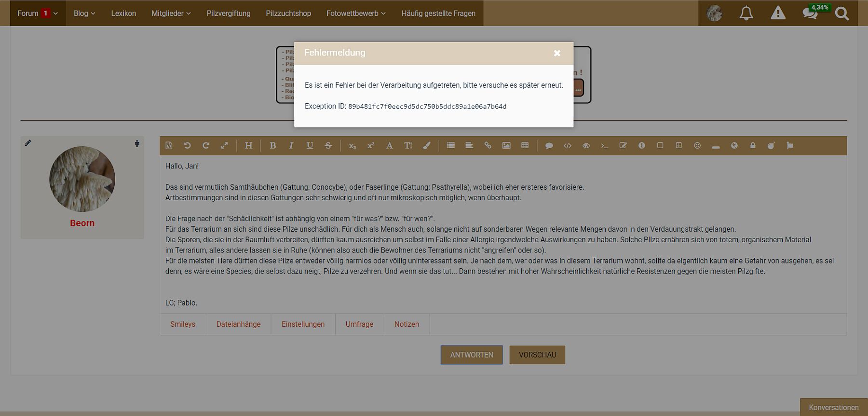The image size is (868, 416).
Task: Open the notifications bell icon
Action: pyautogui.click(x=746, y=14)
